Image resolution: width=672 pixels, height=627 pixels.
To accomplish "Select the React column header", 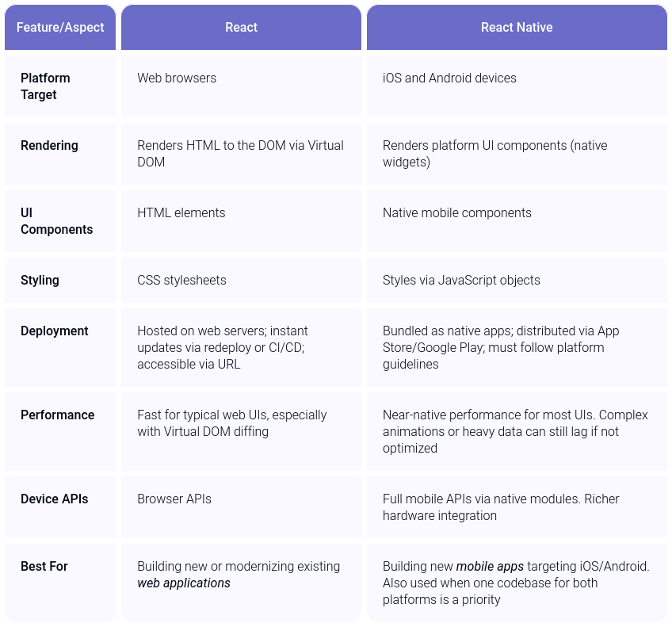I will tap(241, 27).
